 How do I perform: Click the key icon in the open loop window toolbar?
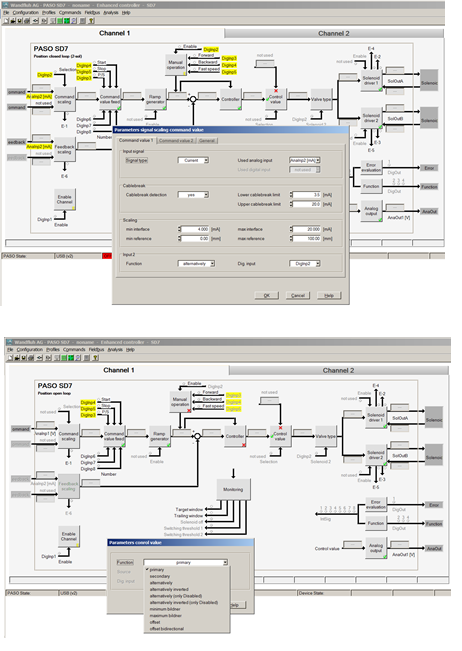click(x=95, y=358)
